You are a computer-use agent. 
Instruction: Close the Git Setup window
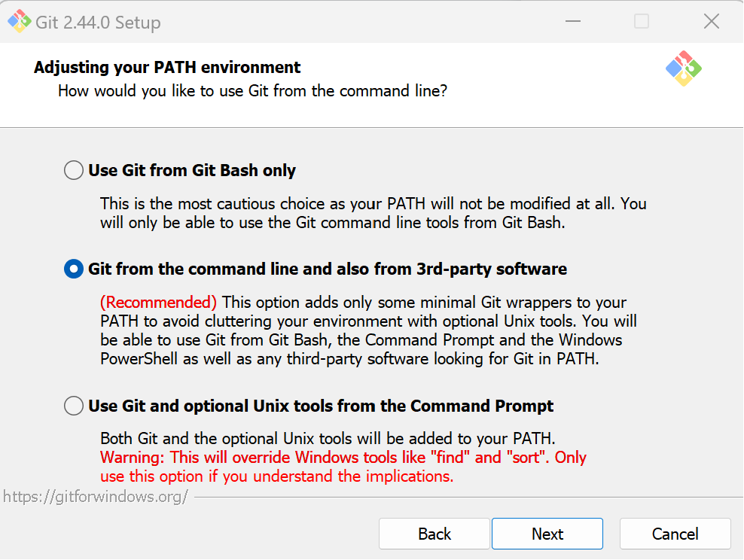(712, 21)
